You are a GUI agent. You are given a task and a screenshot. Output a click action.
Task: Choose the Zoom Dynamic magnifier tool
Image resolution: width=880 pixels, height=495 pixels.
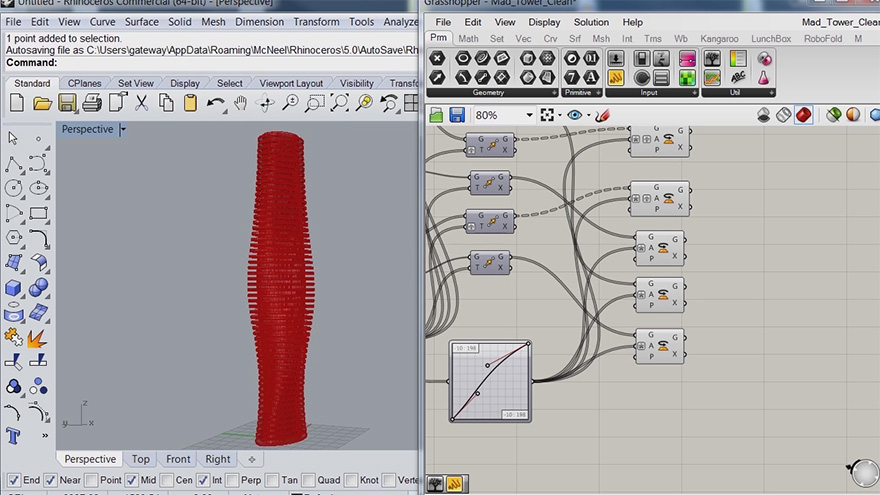[290, 103]
